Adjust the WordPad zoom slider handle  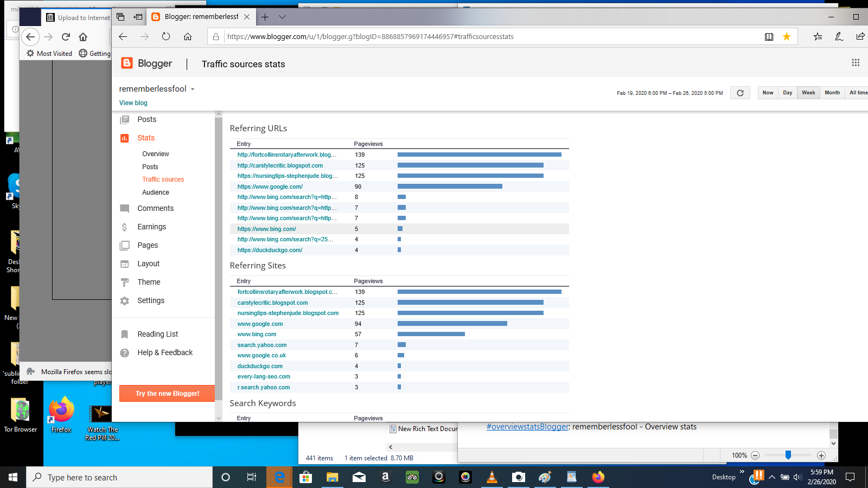click(x=788, y=455)
